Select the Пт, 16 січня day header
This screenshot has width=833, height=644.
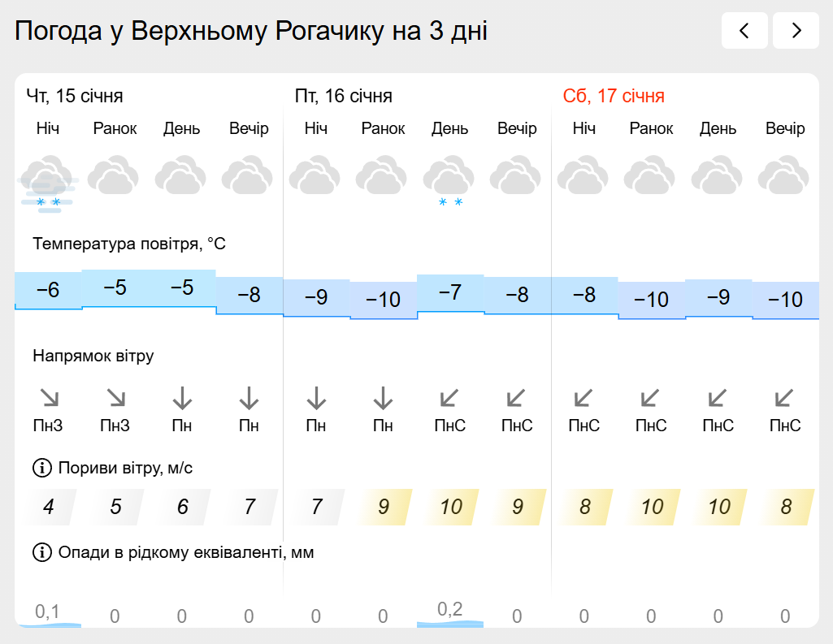(343, 97)
